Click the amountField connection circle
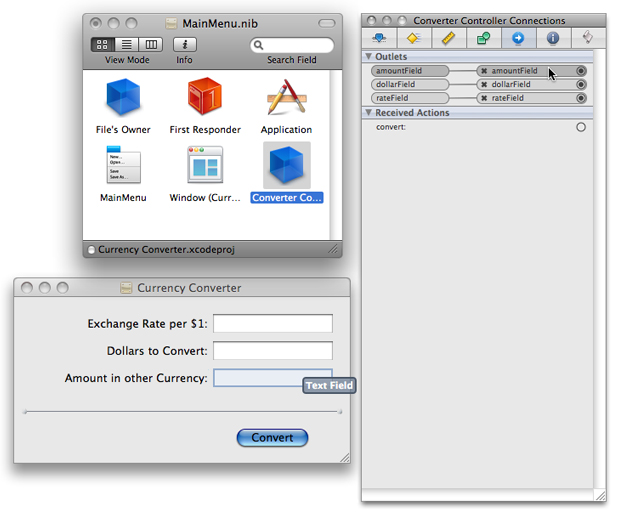This screenshot has height=515, width=619. (x=581, y=71)
